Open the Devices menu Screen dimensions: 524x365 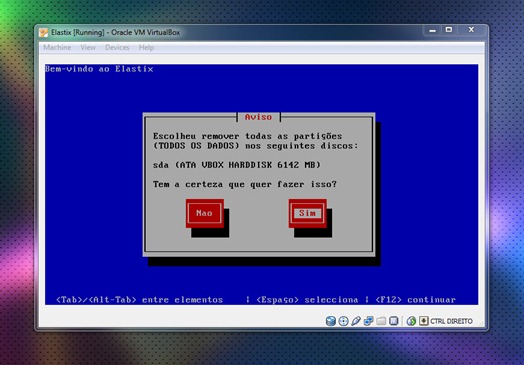point(117,47)
